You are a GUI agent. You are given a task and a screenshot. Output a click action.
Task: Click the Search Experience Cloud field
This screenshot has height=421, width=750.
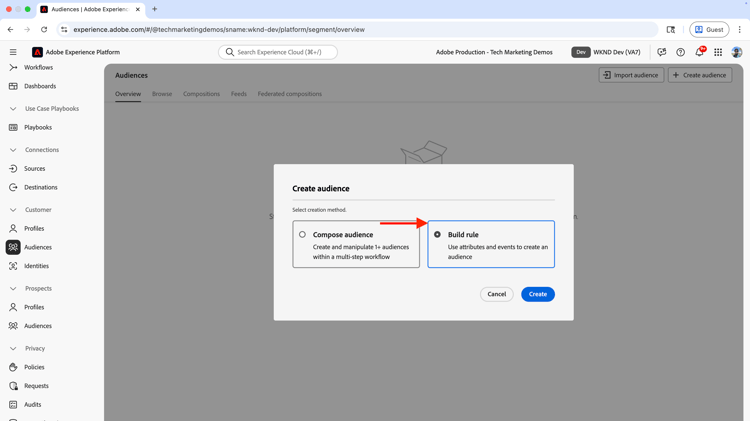(278, 52)
